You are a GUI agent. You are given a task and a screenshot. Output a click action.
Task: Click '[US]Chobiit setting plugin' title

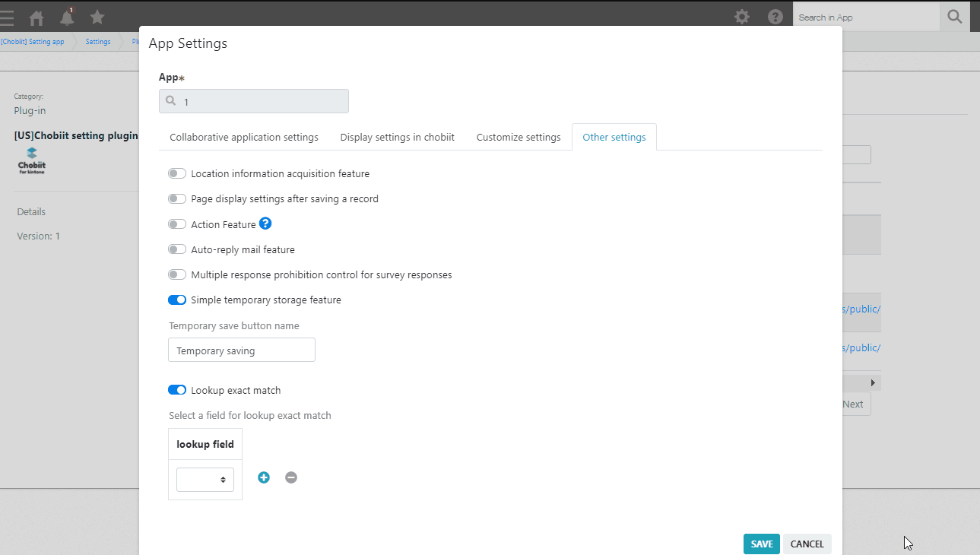76,135
